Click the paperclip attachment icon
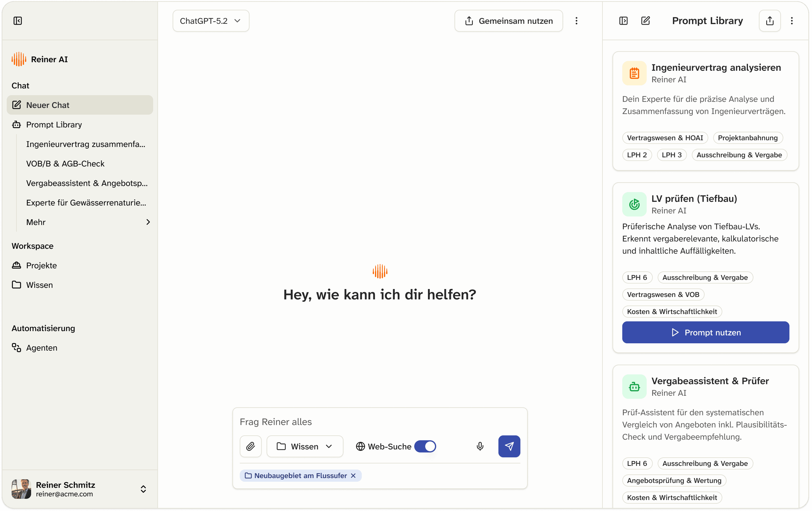The image size is (812, 511). click(x=250, y=446)
